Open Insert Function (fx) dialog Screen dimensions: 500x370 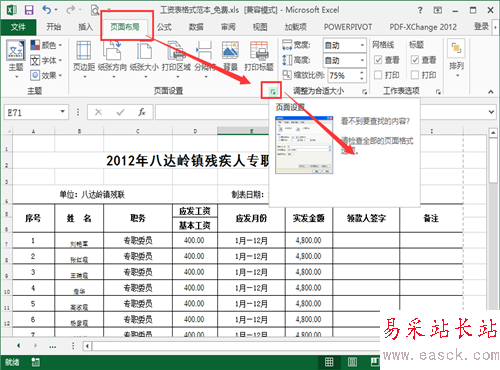point(142,112)
